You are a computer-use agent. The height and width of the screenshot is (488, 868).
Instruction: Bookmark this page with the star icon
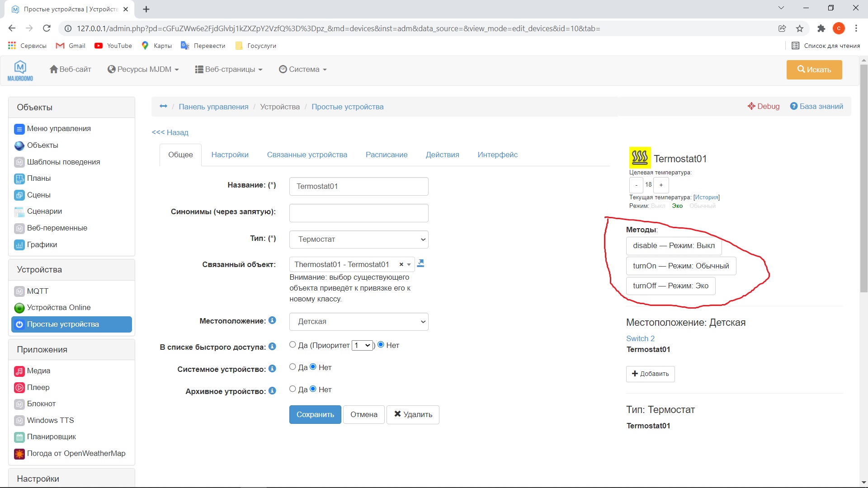[x=799, y=28]
